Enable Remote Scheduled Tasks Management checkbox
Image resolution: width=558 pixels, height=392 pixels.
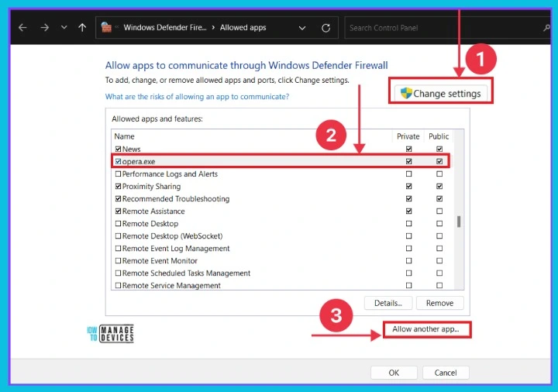click(x=118, y=273)
